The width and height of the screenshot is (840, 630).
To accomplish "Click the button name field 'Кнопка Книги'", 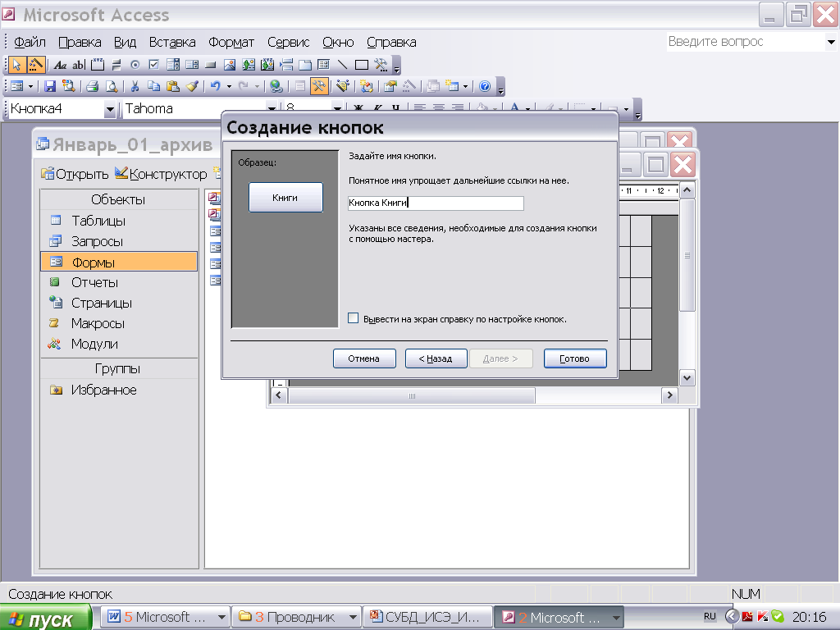I will [x=436, y=203].
